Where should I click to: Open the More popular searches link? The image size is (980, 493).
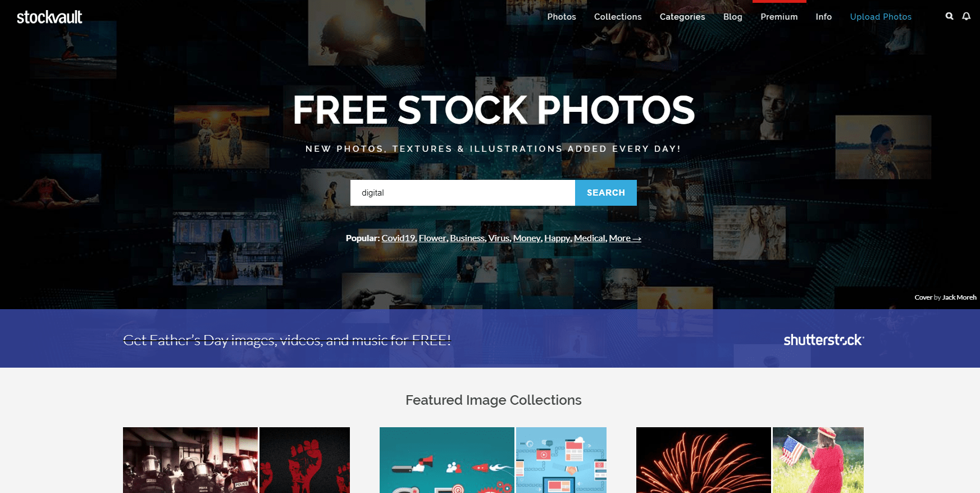pos(625,238)
